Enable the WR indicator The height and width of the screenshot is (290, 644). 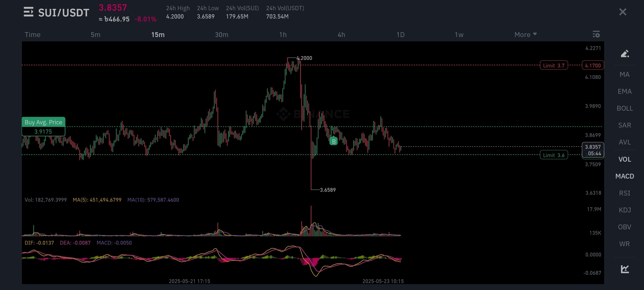(624, 244)
